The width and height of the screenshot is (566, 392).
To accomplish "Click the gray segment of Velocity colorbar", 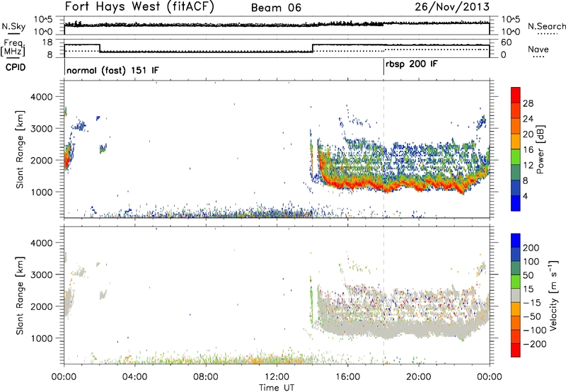I will (x=516, y=295).
